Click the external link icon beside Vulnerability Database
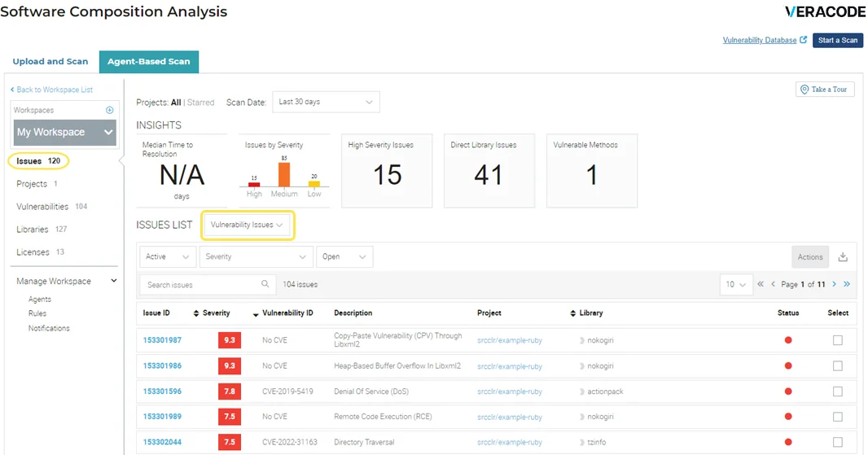 [x=803, y=40]
